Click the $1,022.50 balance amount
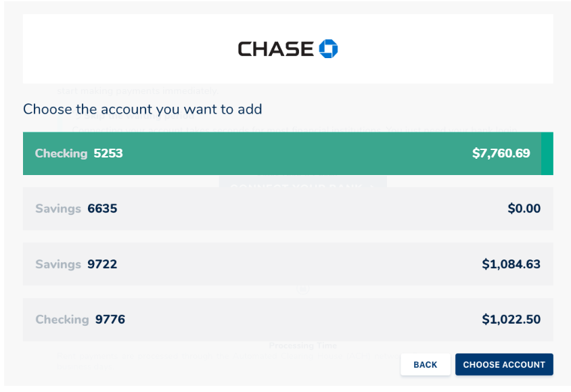Screen dimensions: 571x392 tap(511, 320)
